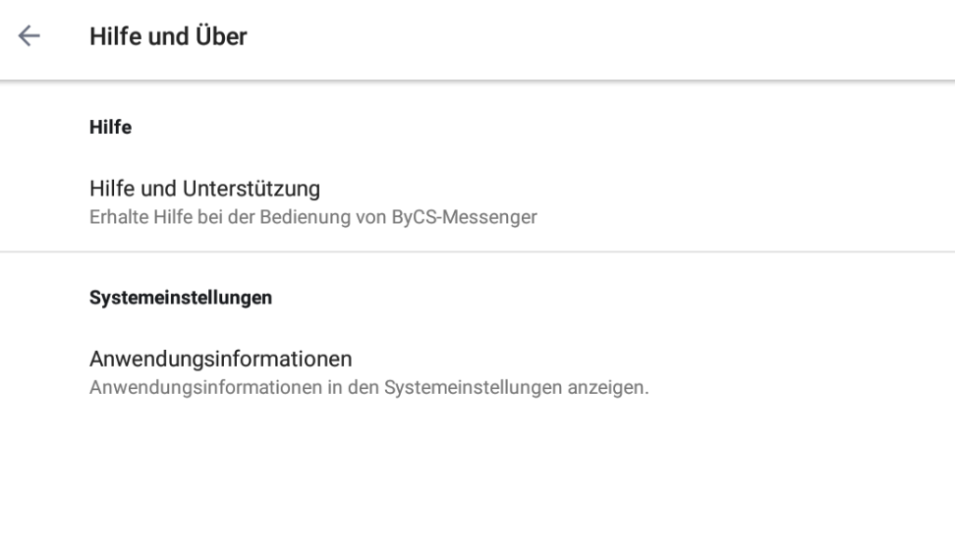Click the divider below the help section
This screenshot has height=560, width=955.
pyautogui.click(x=477, y=252)
